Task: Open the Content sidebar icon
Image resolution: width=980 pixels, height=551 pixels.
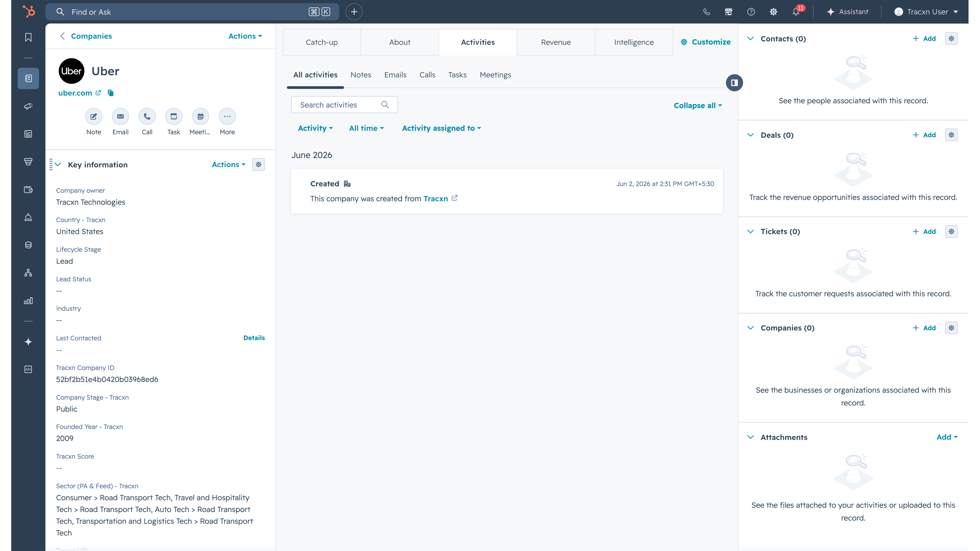Action: tap(28, 134)
